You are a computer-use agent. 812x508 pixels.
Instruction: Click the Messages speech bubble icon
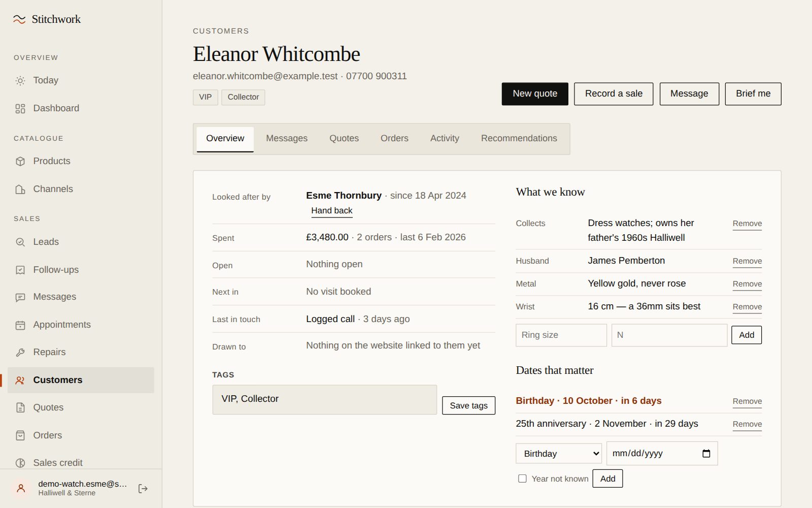click(x=20, y=297)
